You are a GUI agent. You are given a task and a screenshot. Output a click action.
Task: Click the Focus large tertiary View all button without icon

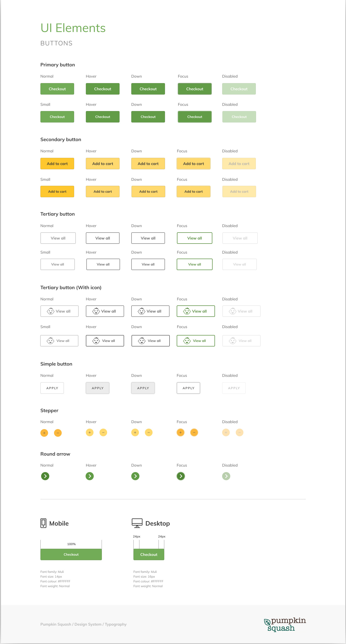[x=195, y=238]
